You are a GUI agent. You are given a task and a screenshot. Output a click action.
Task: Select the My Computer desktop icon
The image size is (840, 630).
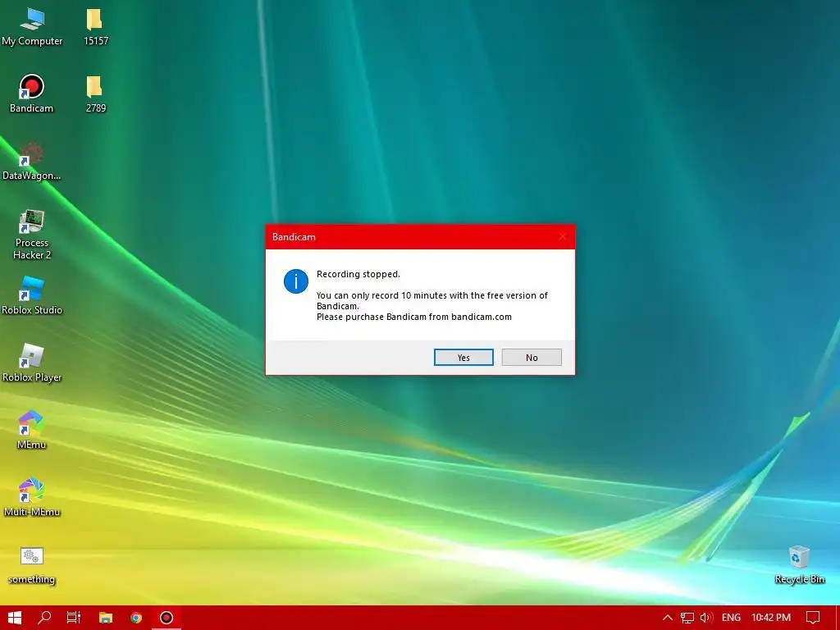32,27
